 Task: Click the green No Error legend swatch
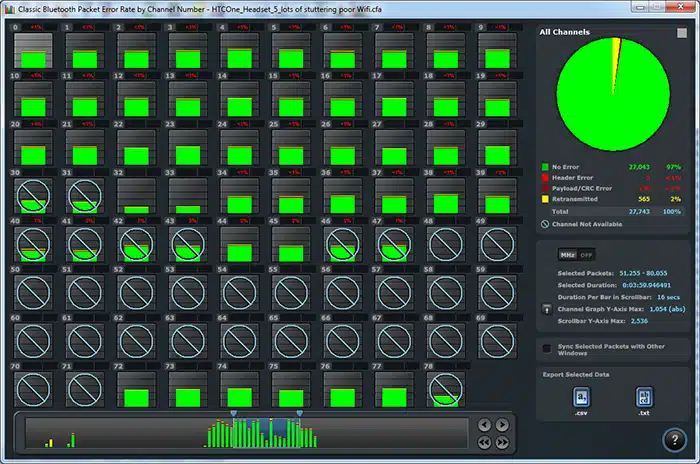545,167
